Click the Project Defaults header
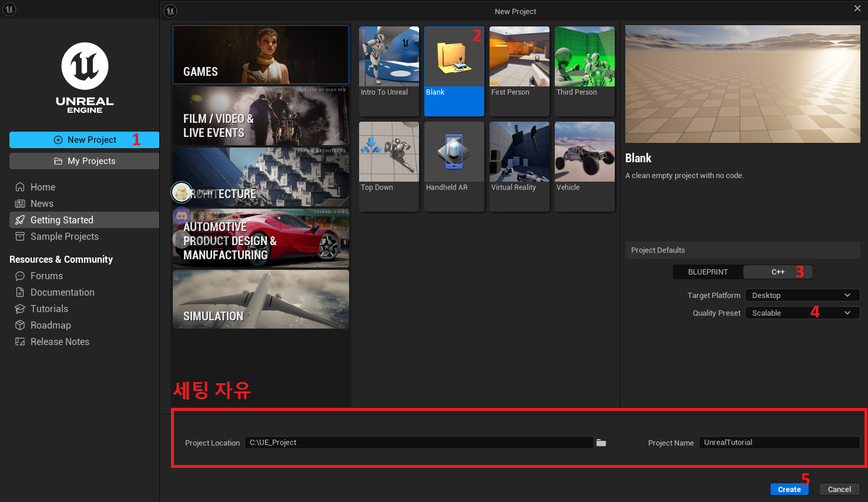 coord(743,250)
